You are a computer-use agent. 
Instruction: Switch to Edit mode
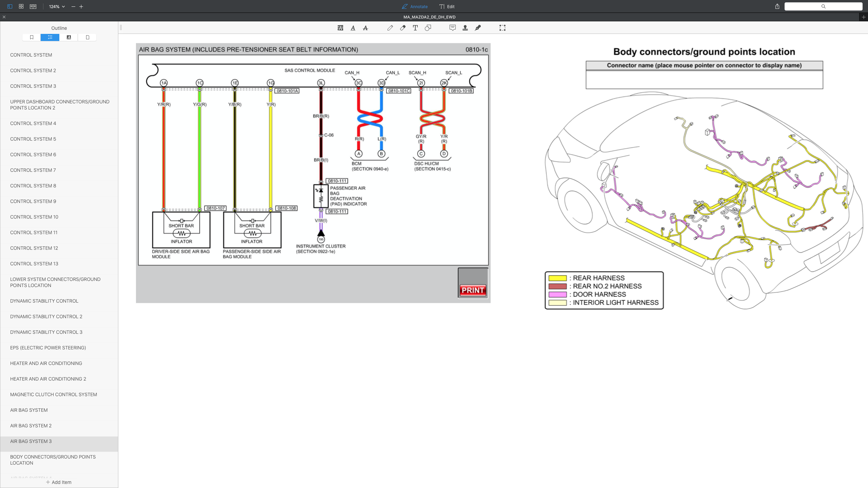pos(447,6)
